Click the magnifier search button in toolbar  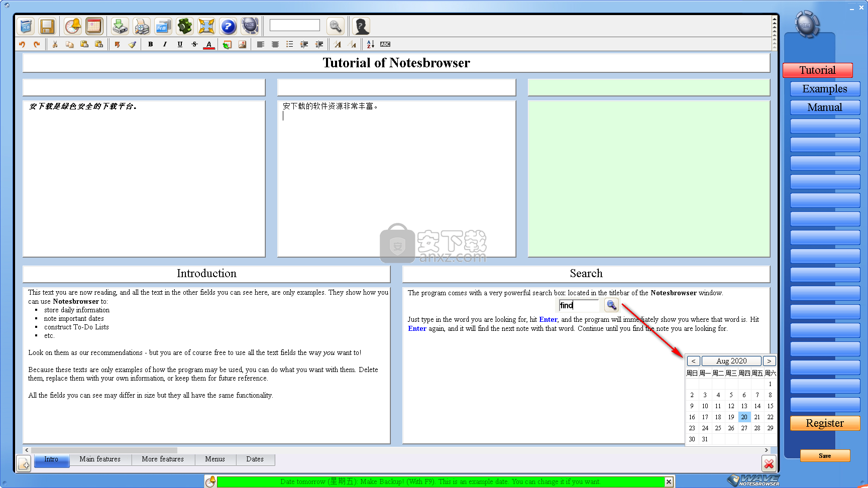pyautogui.click(x=336, y=26)
